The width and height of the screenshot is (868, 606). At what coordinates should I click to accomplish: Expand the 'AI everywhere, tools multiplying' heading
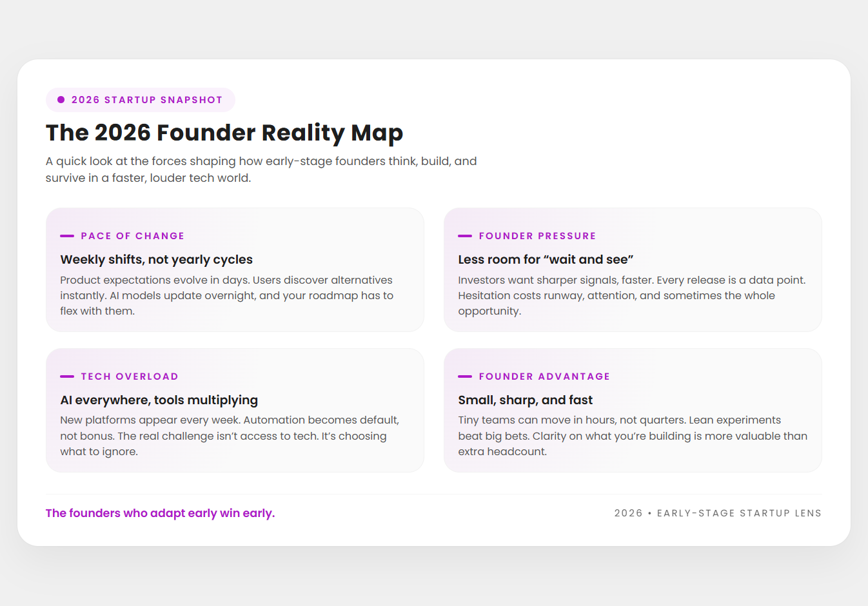tap(159, 400)
